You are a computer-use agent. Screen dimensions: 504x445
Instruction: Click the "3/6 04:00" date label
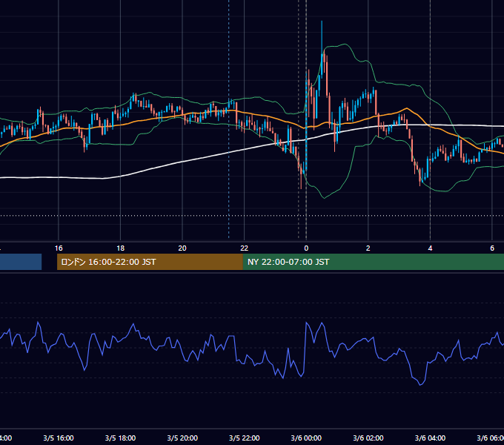click(x=430, y=438)
